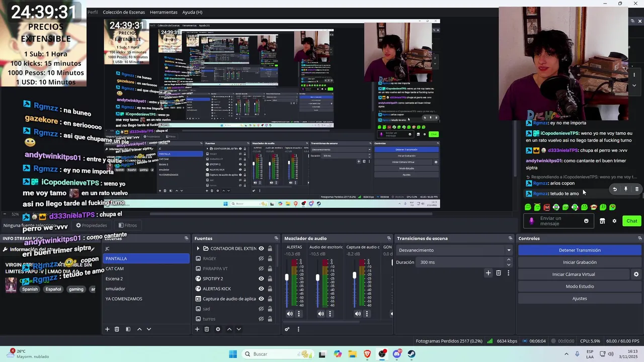Click Detener Transmisión button
The image size is (644, 362).
point(580,250)
